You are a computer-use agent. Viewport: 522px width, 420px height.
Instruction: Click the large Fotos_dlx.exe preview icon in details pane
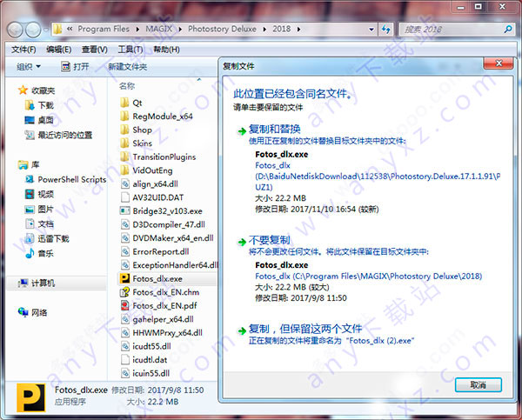click(x=31, y=397)
